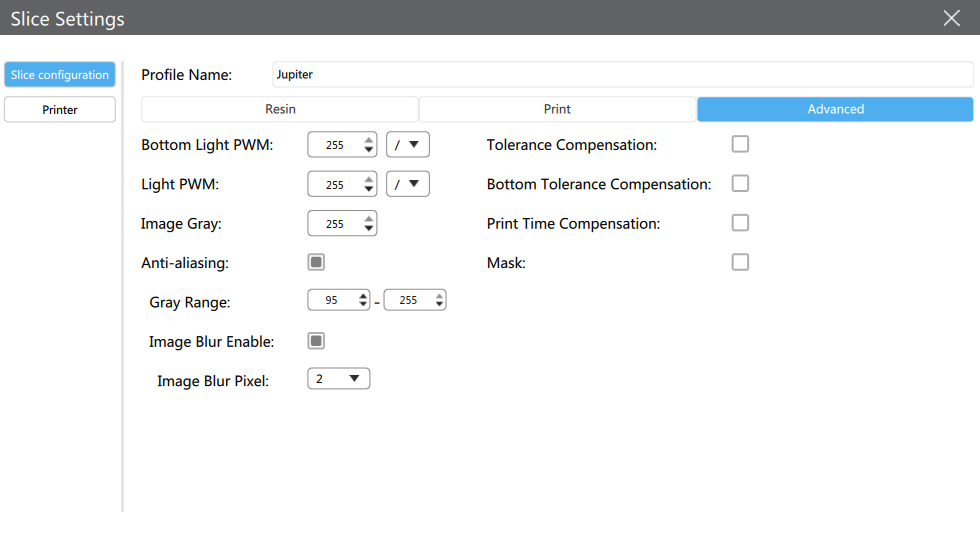980x560 pixels.
Task: Increase Gray Range minimum value
Action: click(363, 295)
